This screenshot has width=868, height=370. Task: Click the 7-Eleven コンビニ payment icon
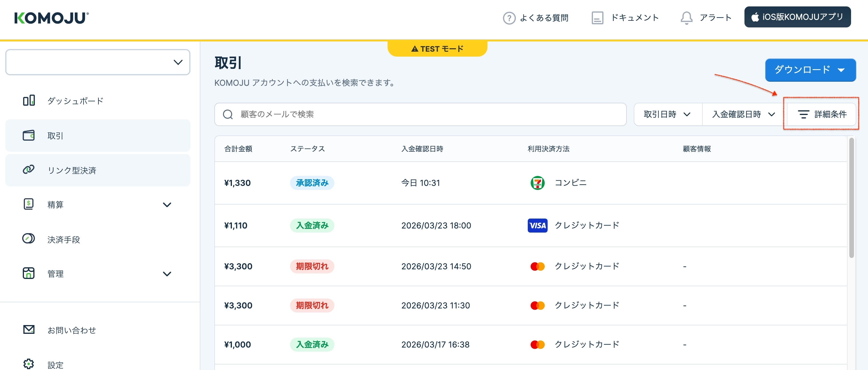click(x=537, y=183)
